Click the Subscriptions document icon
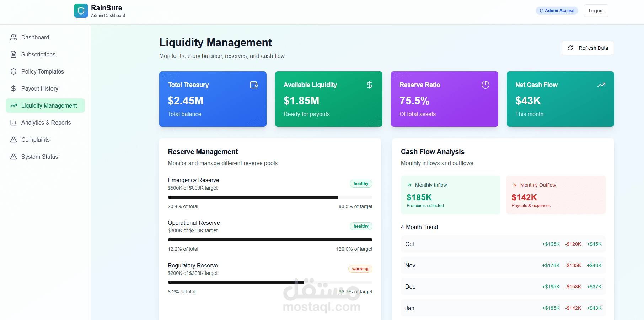This screenshot has width=644, height=320. pyautogui.click(x=14, y=54)
